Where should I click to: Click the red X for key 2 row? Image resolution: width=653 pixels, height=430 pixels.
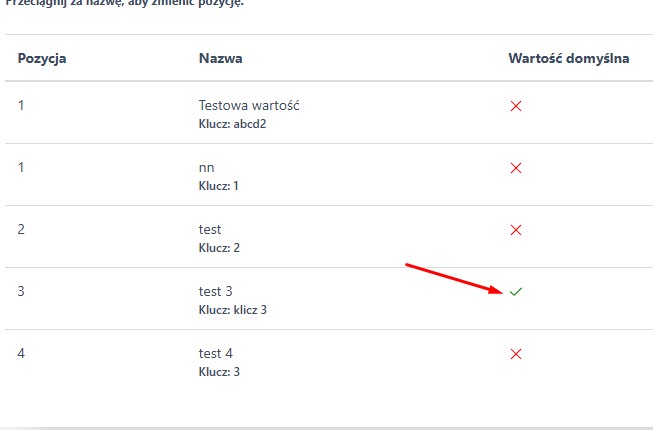[516, 230]
